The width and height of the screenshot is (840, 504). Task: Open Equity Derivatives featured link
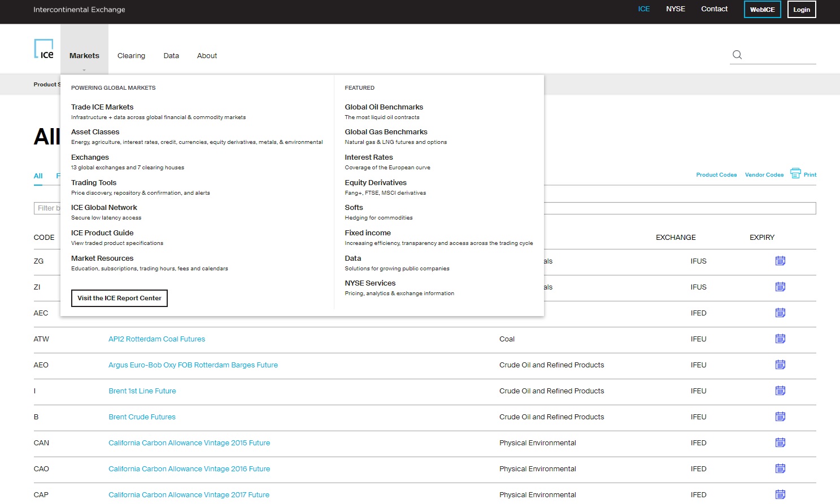click(x=376, y=182)
